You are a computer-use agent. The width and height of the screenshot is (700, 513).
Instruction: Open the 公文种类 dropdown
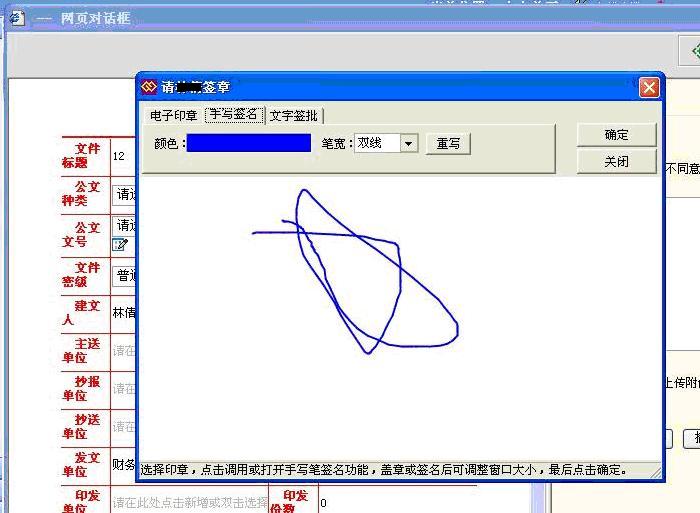click(x=123, y=194)
